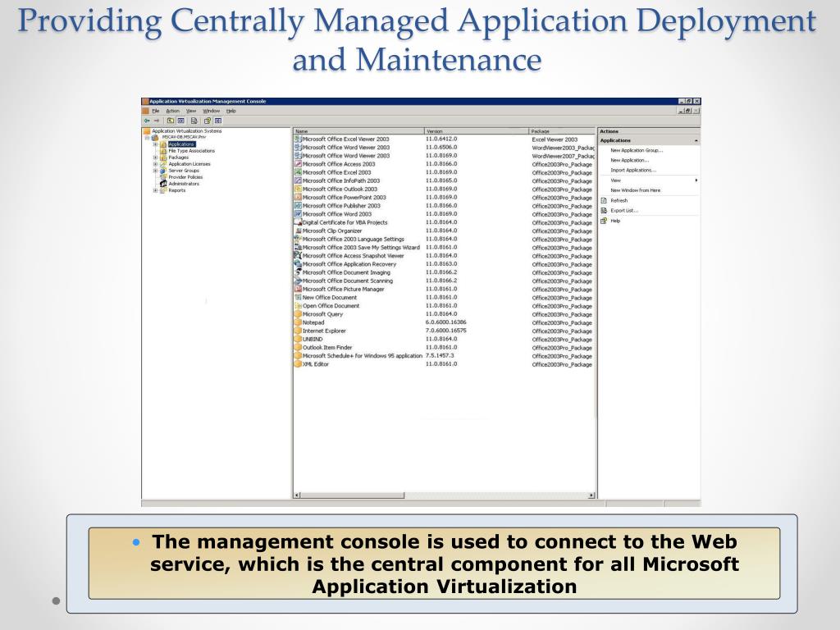Click New Window from Here action
The image size is (840, 630).
coord(636,190)
